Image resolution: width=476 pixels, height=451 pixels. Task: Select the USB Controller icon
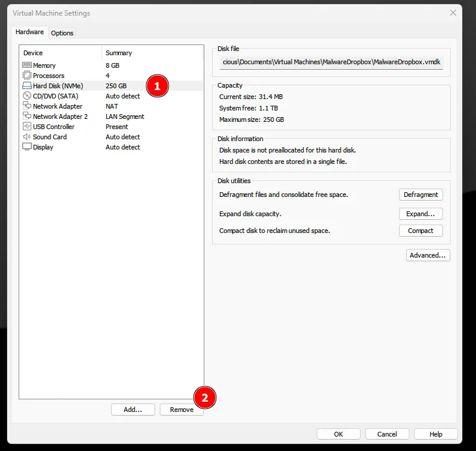pyautogui.click(x=27, y=127)
